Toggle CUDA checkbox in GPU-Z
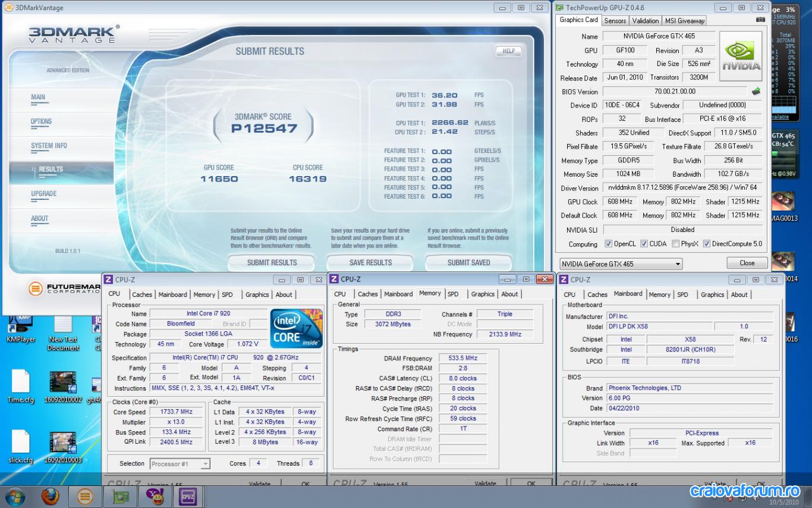This screenshot has height=508, width=812. coord(644,244)
